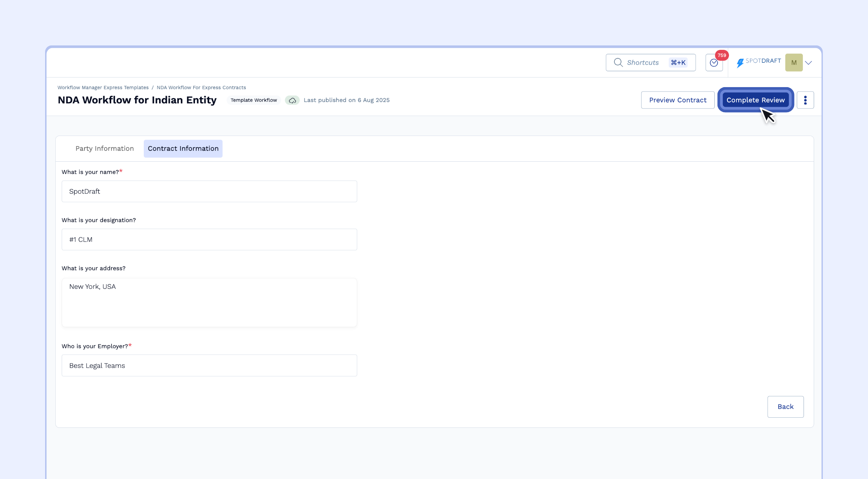Edit the Employer field with Best Legal Teams
The height and width of the screenshot is (479, 868).
pyautogui.click(x=209, y=366)
